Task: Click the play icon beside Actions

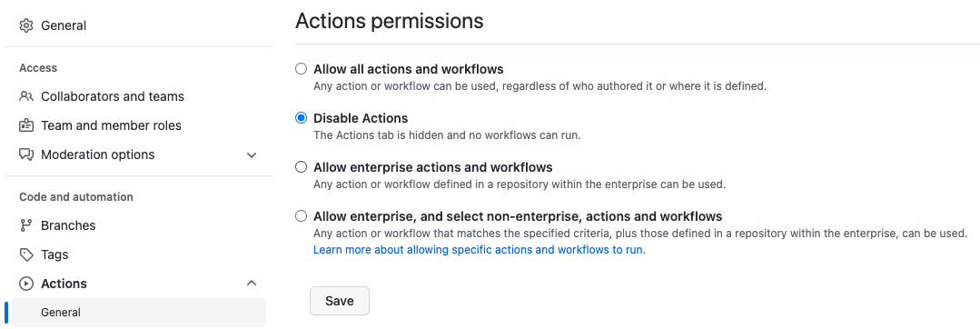Action: coord(26,284)
